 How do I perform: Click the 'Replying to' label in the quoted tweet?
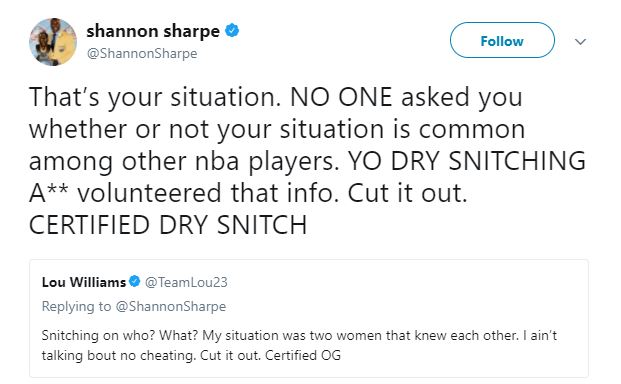(76, 306)
